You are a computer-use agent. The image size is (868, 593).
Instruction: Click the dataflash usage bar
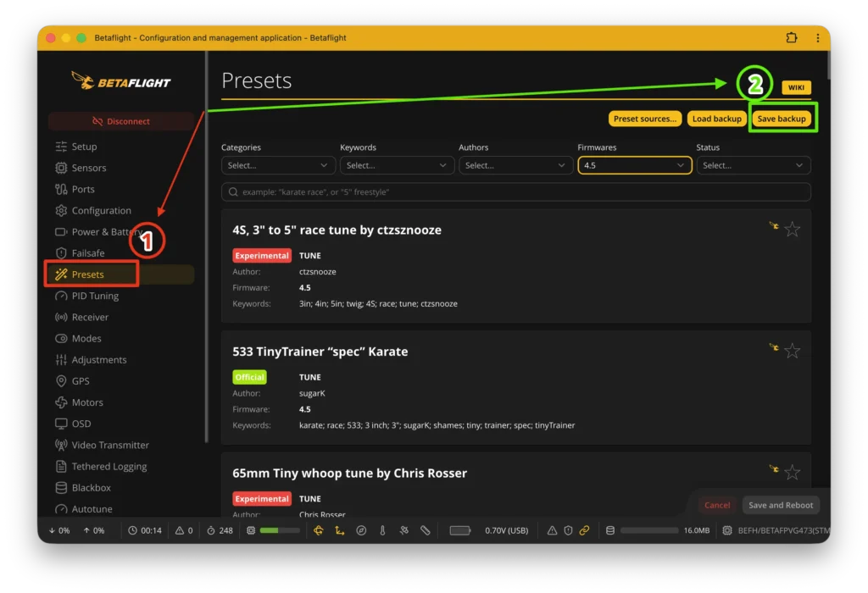pos(648,530)
